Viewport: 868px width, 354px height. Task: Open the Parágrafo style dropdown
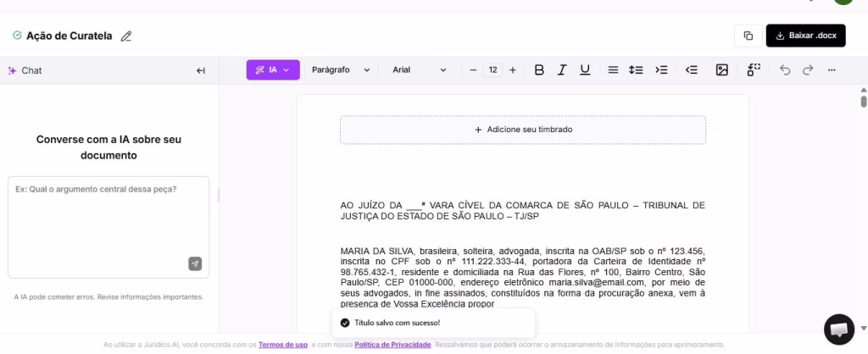(341, 70)
